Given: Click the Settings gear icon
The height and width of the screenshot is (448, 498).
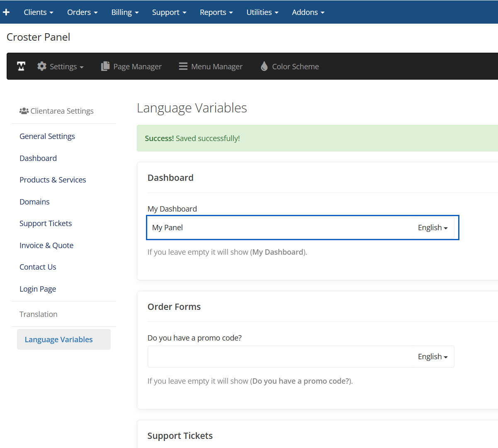Looking at the screenshot, I should pos(41,66).
